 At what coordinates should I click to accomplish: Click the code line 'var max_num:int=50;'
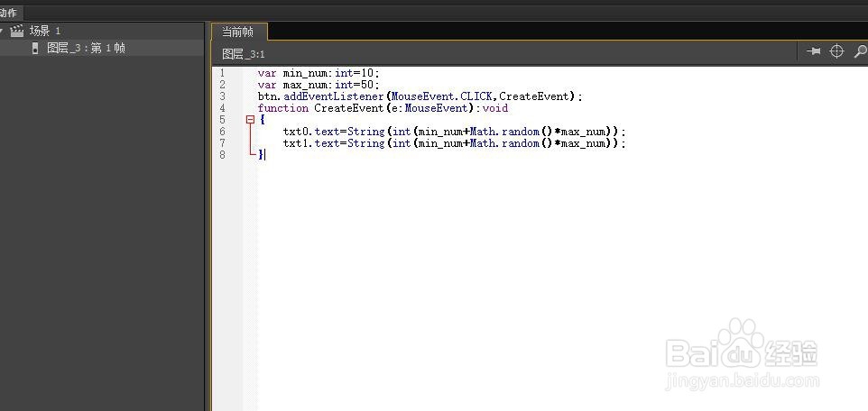(319, 85)
